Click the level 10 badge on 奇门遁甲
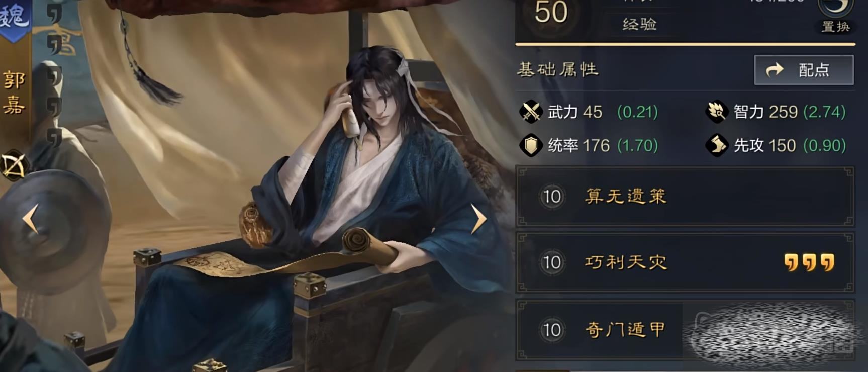This screenshot has height=372, width=868. pyautogui.click(x=552, y=330)
